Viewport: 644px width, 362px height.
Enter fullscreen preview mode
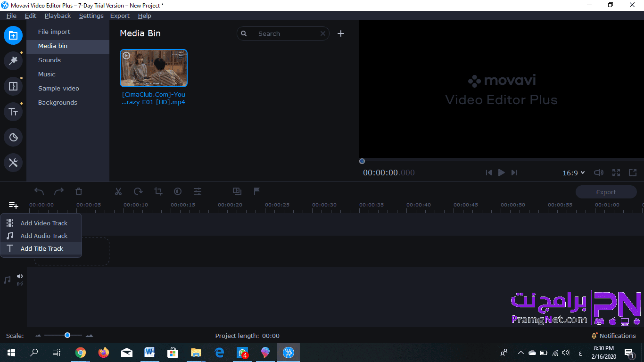pos(616,173)
